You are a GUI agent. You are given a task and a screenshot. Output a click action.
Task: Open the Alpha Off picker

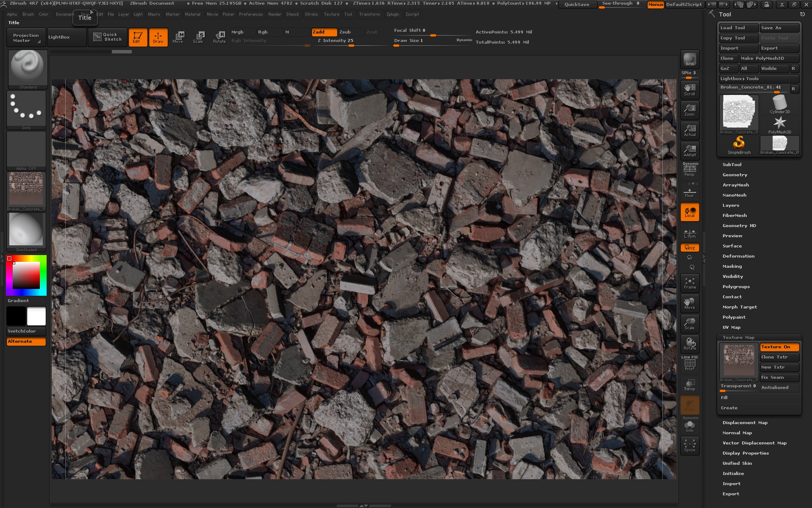coord(26,150)
